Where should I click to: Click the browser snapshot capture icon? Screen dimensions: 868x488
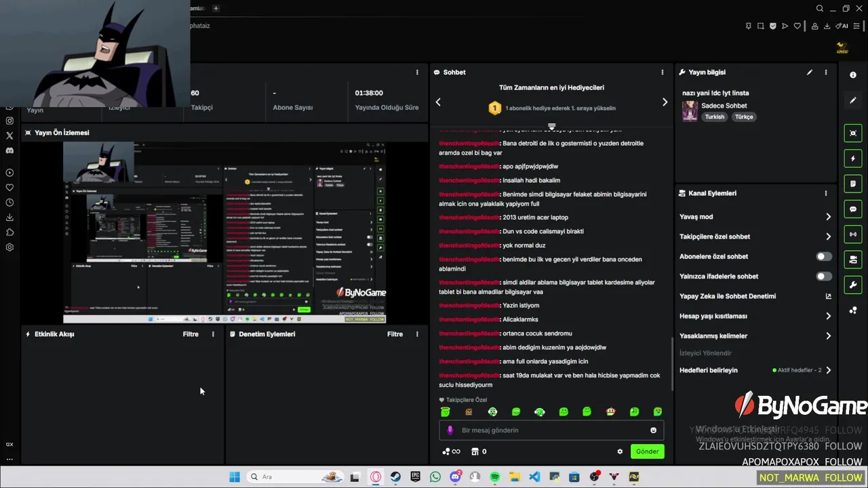click(x=761, y=26)
